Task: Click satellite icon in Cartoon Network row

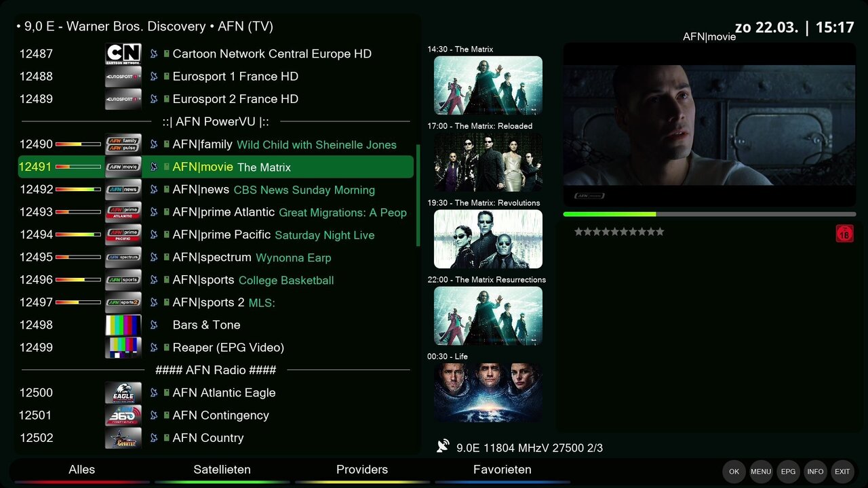Action: [x=154, y=54]
